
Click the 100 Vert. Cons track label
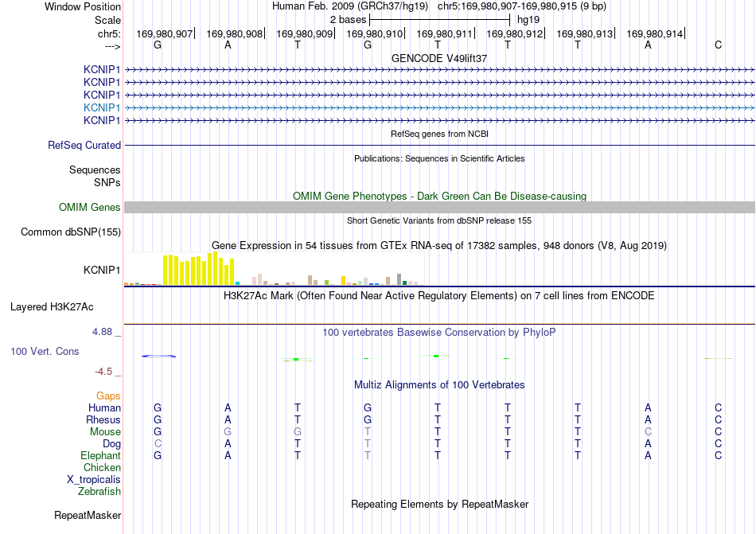[x=45, y=351]
